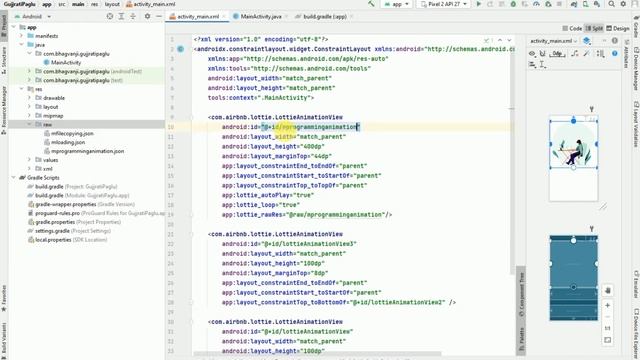Zoom out with minus button
Image resolution: width=640 pixels, height=360 pixels.
pyautogui.click(x=608, y=317)
